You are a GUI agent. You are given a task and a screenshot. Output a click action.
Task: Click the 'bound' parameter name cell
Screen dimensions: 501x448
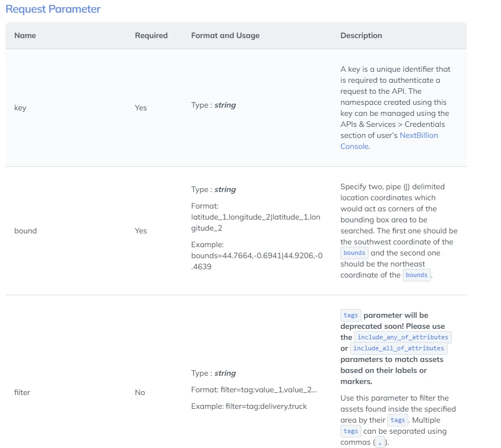25,231
